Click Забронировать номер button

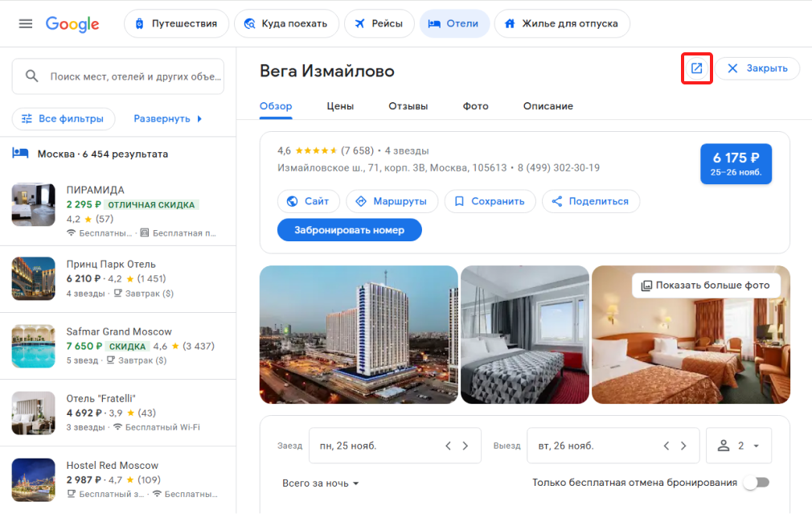pyautogui.click(x=350, y=230)
